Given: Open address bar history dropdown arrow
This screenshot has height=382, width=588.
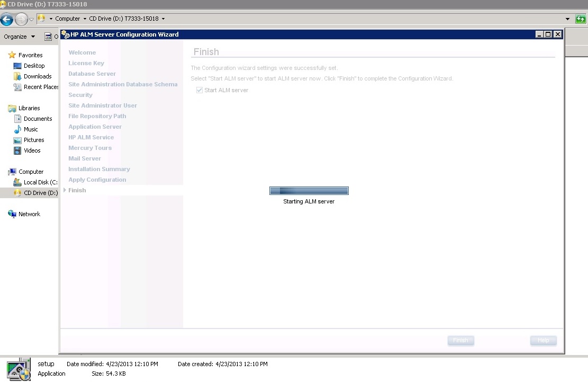Looking at the screenshot, I should 567,19.
